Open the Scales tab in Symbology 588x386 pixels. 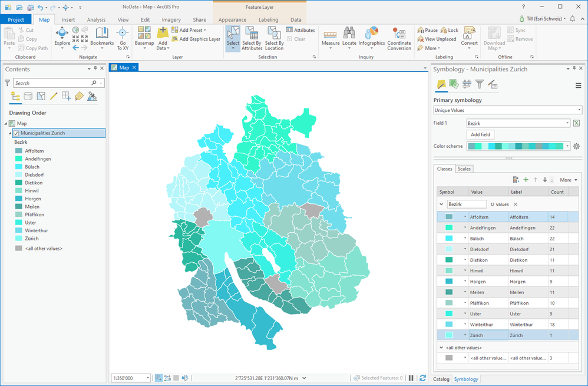[x=464, y=169]
